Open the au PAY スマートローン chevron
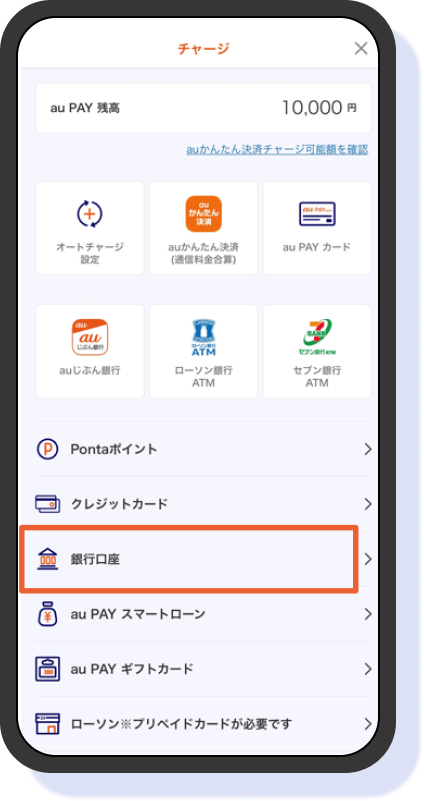Screen dimensions: 424x801 click(368, 614)
